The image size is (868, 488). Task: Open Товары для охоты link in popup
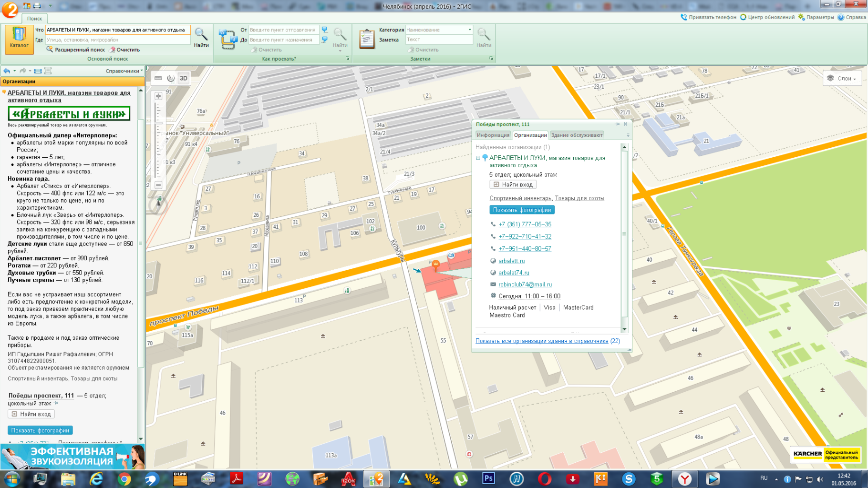point(579,198)
